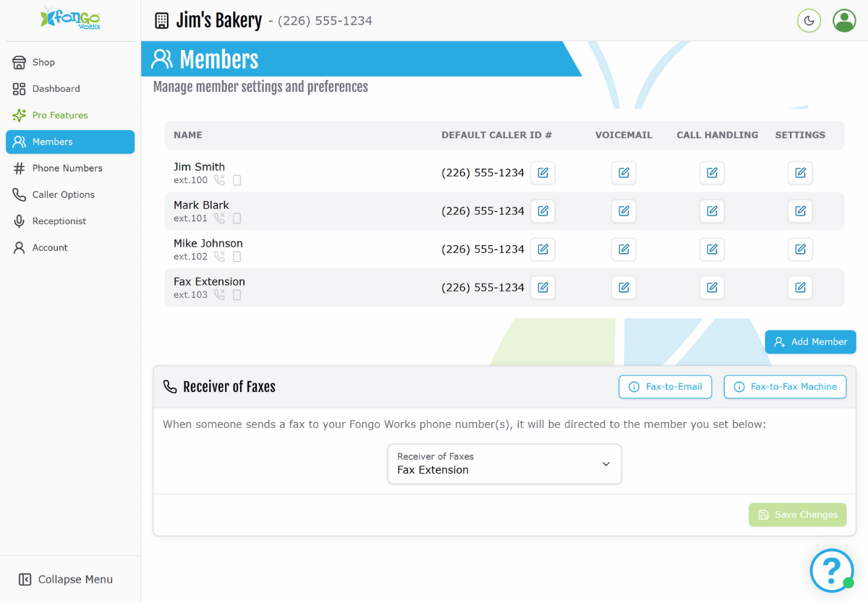Open Pro Features in sidebar
Image resolution: width=868 pixels, height=603 pixels.
pos(60,116)
